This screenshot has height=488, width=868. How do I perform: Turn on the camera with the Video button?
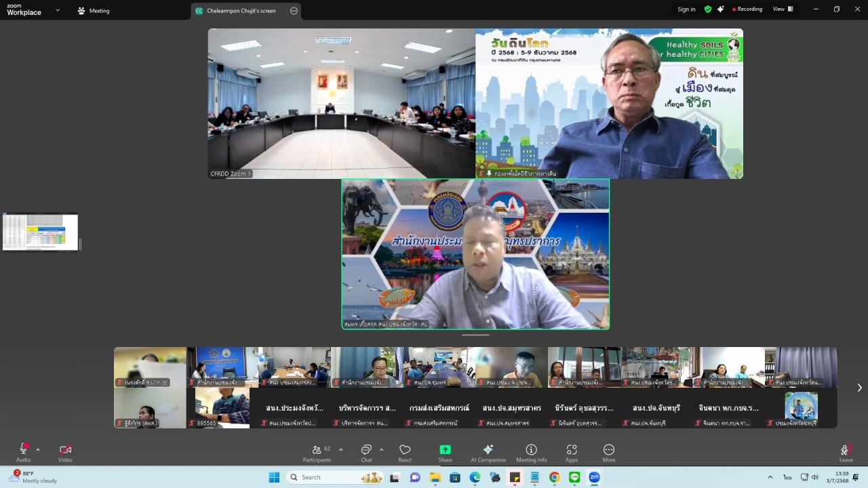pos(65,452)
